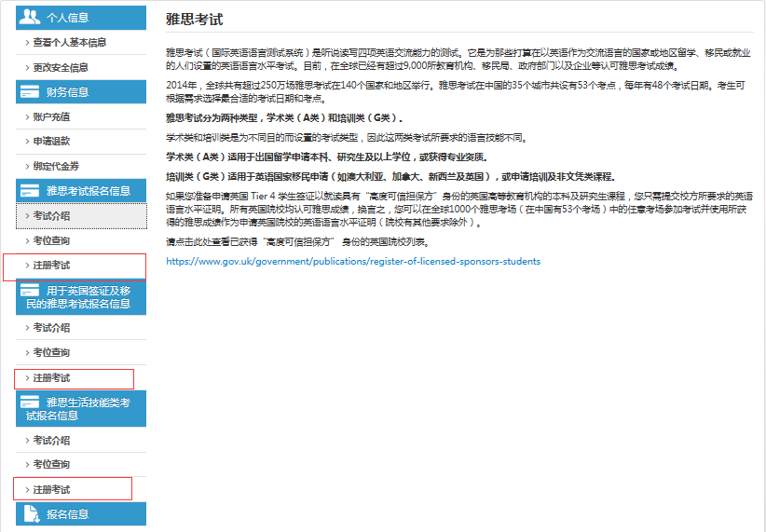Go to 绑定代金券
Viewport: 766px width, 532px height.
coord(81,166)
